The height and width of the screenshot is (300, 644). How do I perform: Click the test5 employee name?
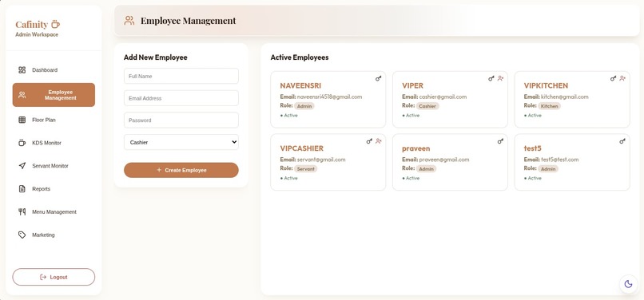tap(533, 148)
